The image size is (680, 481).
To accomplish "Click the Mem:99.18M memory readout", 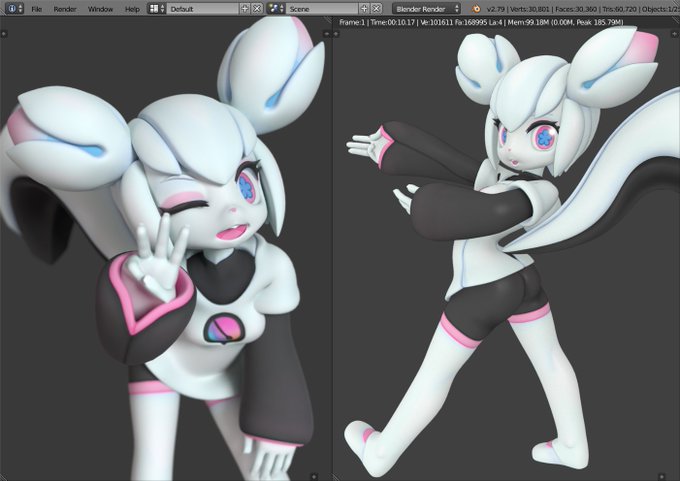I will (x=528, y=22).
